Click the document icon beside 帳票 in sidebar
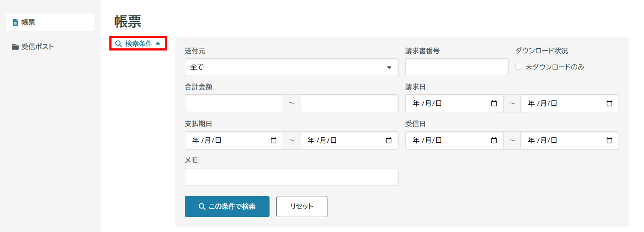Viewport: 644px width, 232px height. click(15, 23)
